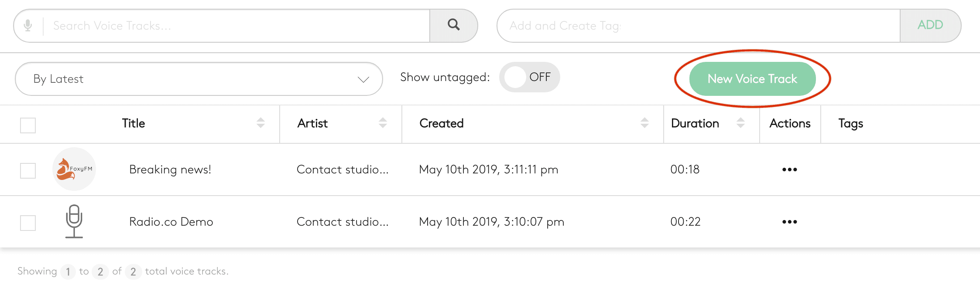Select the Radio.co Demo row checkbox
This screenshot has height=298, width=980.
click(x=28, y=223)
